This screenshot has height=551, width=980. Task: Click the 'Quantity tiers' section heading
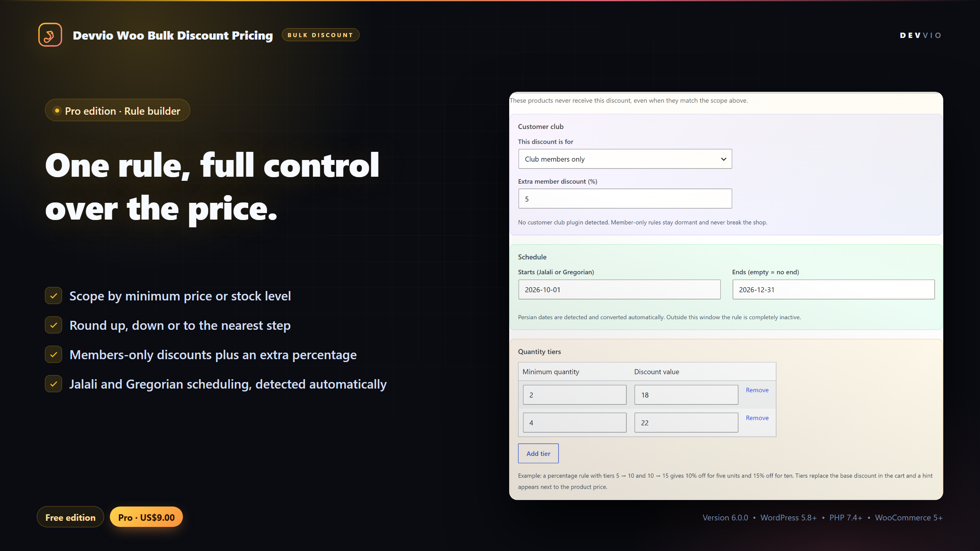point(539,352)
